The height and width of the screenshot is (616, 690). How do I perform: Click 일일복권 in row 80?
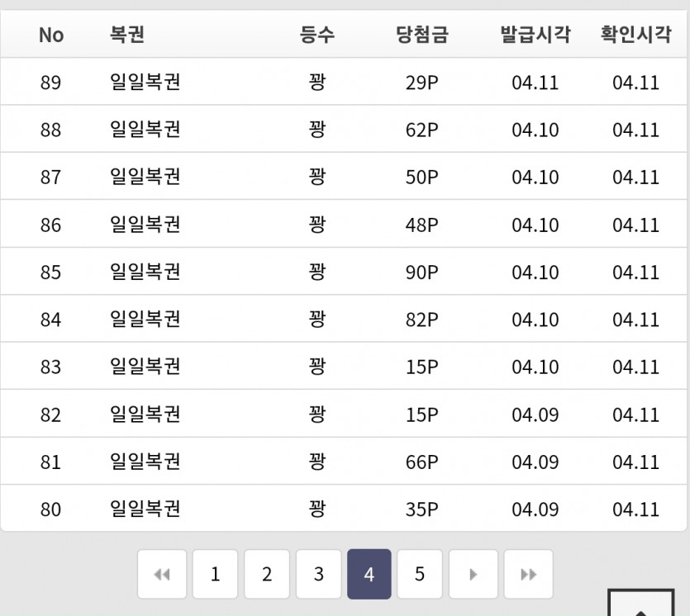click(145, 509)
